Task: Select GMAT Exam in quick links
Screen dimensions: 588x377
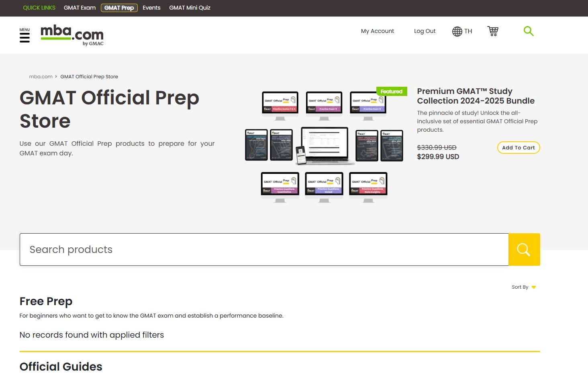Action: tap(80, 8)
